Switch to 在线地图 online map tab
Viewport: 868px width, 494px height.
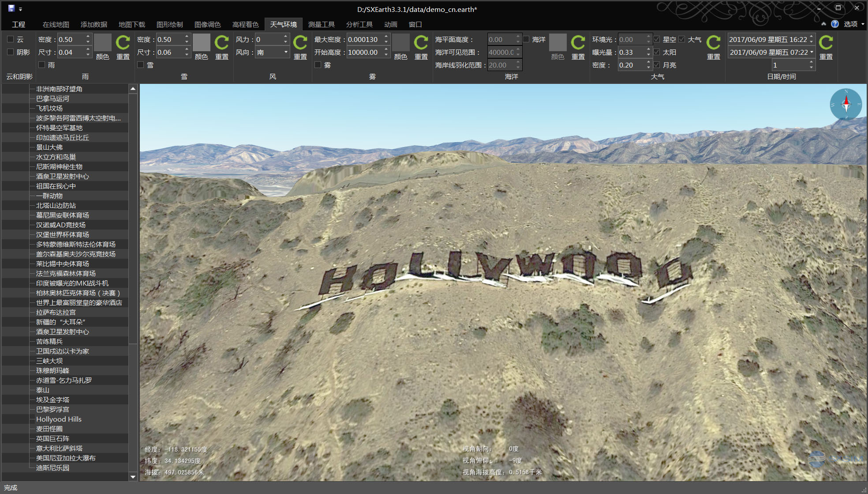point(56,24)
